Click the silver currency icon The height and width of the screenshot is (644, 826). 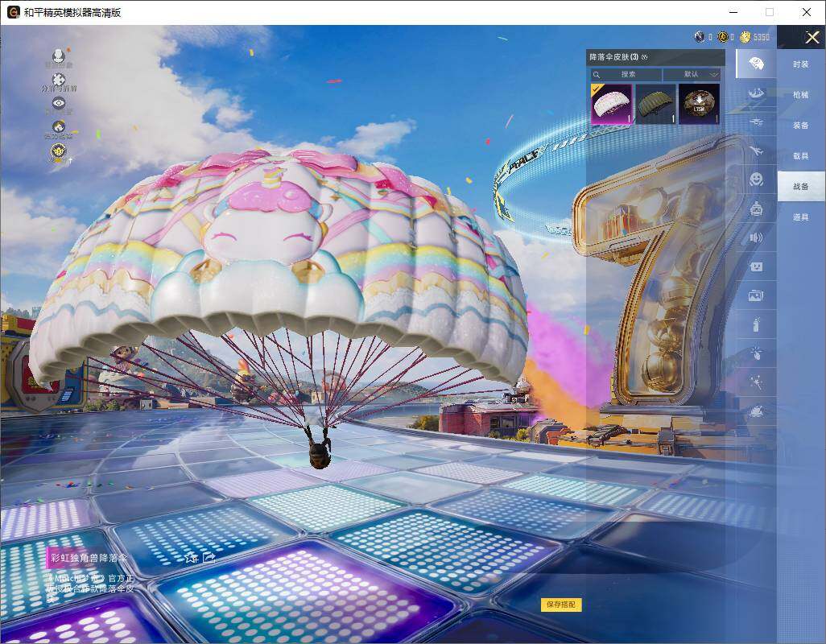(x=700, y=37)
